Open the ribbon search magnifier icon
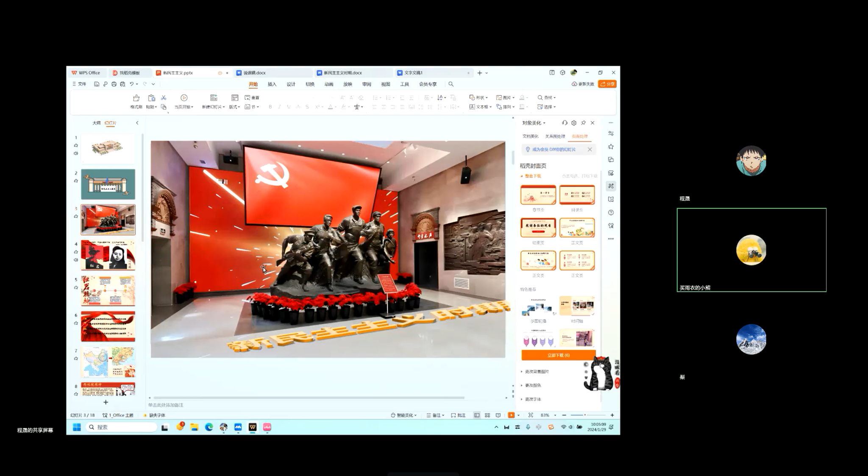Screen dimensions: 868x476 [x=451, y=84]
